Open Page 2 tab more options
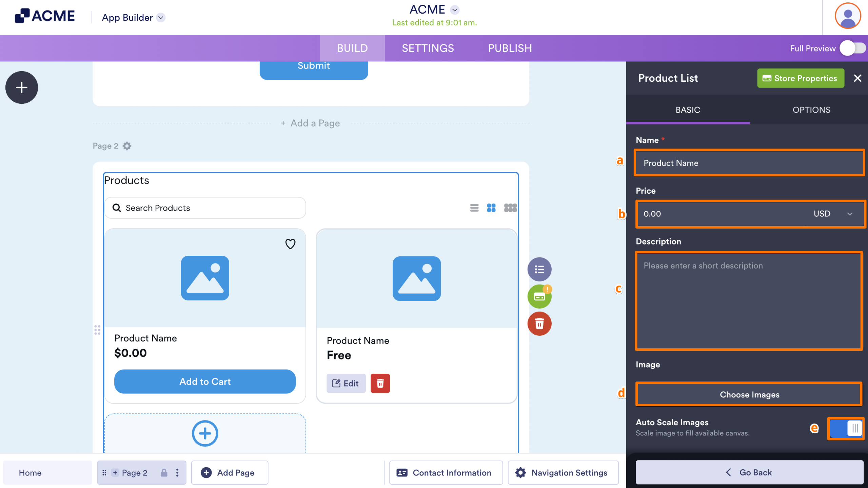Screen dimensions: 868x488 tap(177, 472)
